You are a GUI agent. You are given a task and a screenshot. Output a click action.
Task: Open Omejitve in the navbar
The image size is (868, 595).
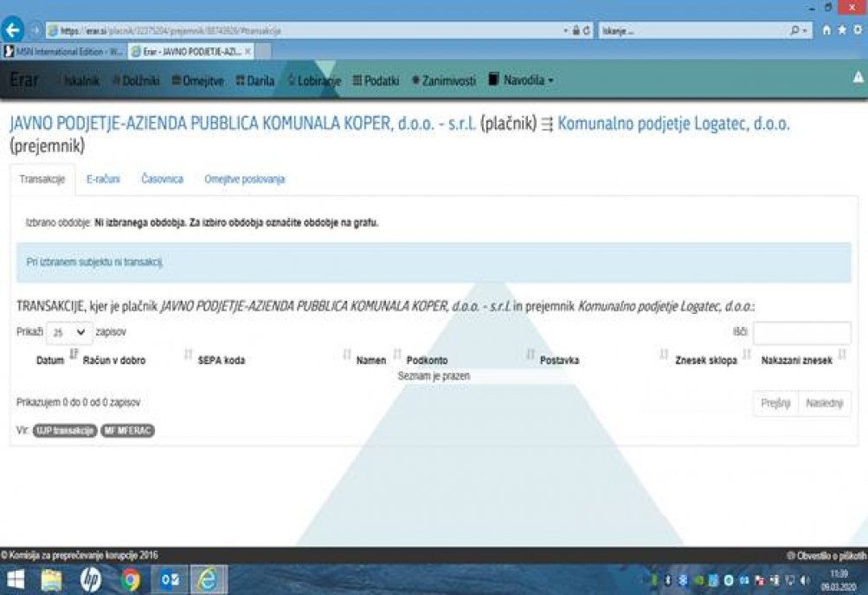pos(197,80)
